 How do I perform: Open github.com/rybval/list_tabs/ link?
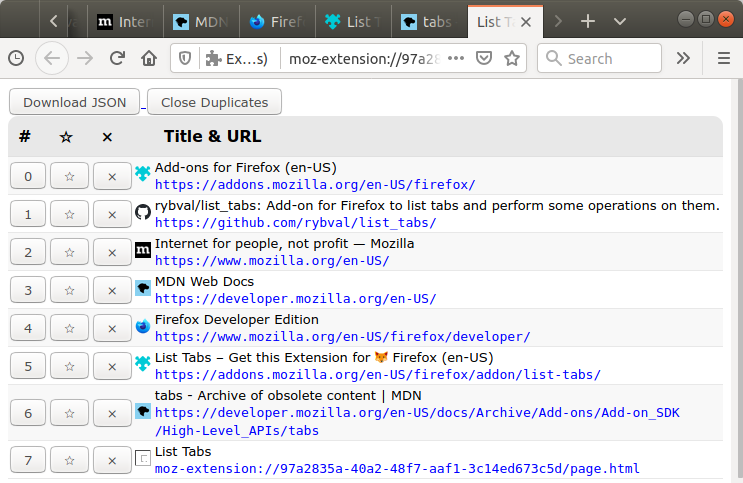coord(295,222)
